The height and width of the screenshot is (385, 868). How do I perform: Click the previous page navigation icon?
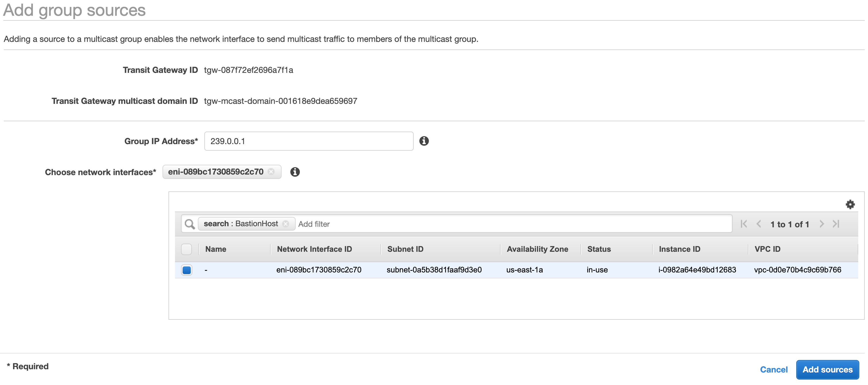pyautogui.click(x=757, y=224)
